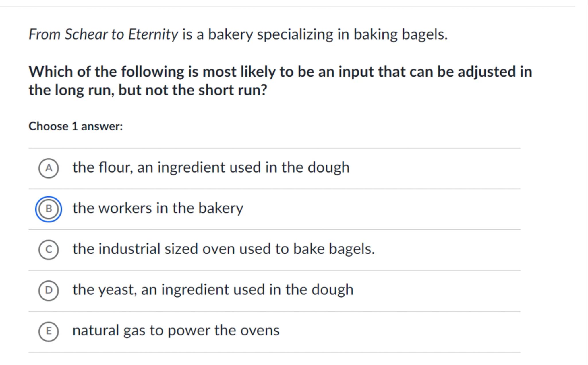The image size is (588, 365).
Task: Click the italic 'From Schear to Eternity' title
Action: [x=103, y=34]
